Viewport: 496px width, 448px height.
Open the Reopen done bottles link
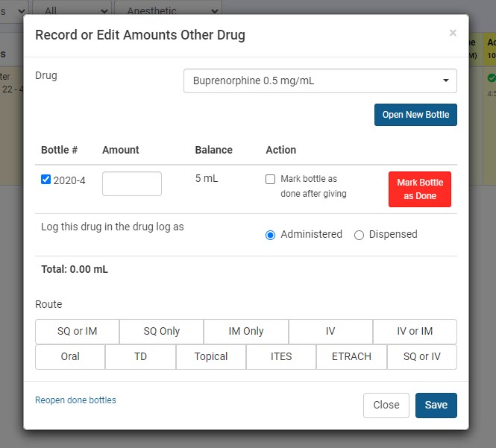coord(75,400)
